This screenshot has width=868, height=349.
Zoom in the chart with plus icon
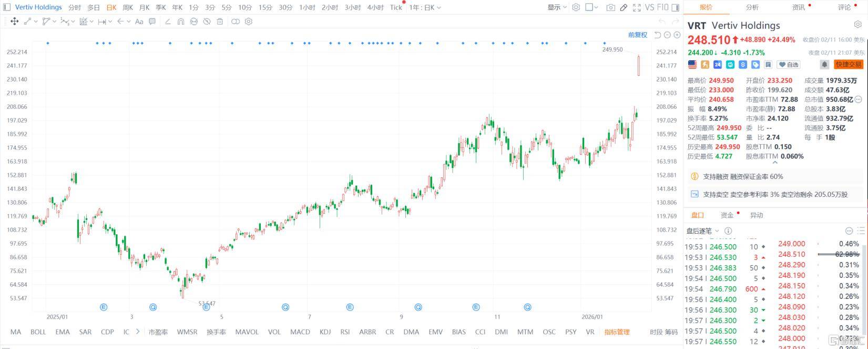coord(676,35)
